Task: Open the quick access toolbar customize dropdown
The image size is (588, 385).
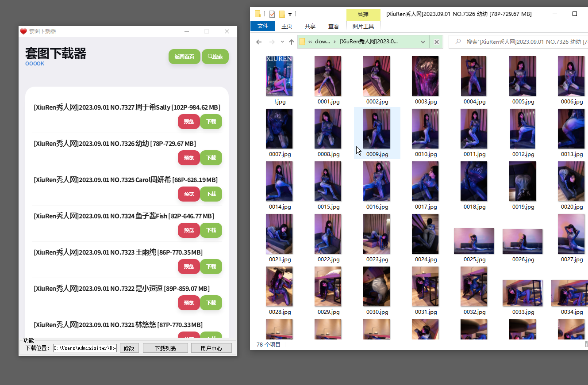Action: 290,14
